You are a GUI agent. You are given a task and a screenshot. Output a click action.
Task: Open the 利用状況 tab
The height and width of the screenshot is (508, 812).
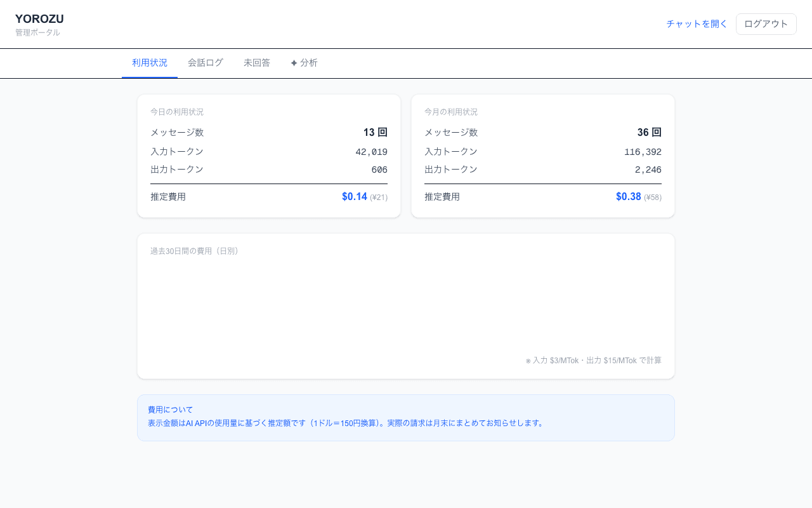150,63
